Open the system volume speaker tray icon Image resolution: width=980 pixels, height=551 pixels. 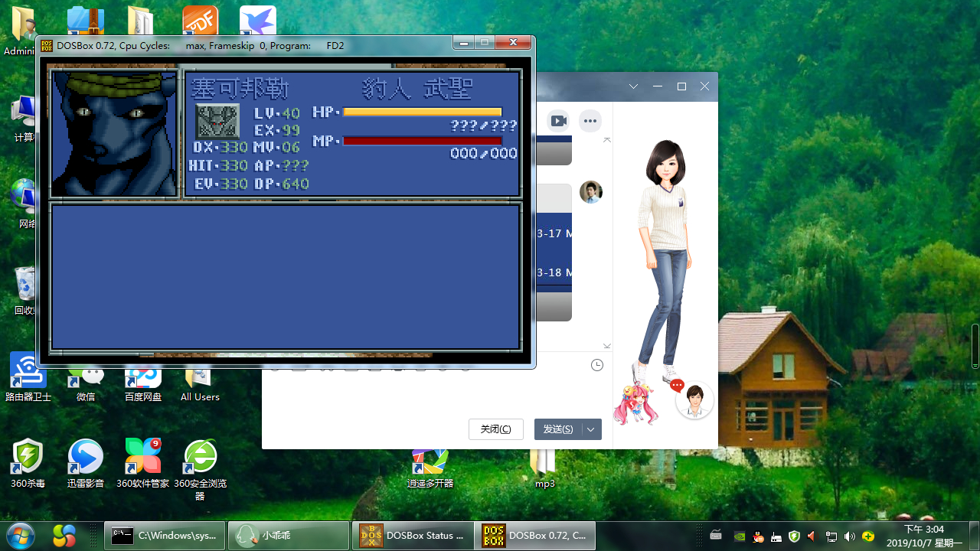click(850, 536)
